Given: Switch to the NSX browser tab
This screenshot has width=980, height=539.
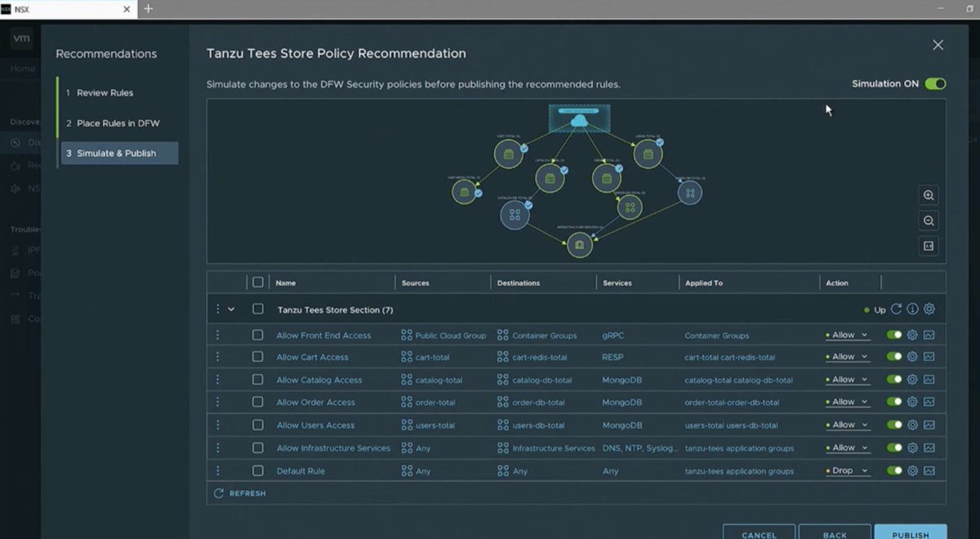Looking at the screenshot, I should (x=67, y=9).
